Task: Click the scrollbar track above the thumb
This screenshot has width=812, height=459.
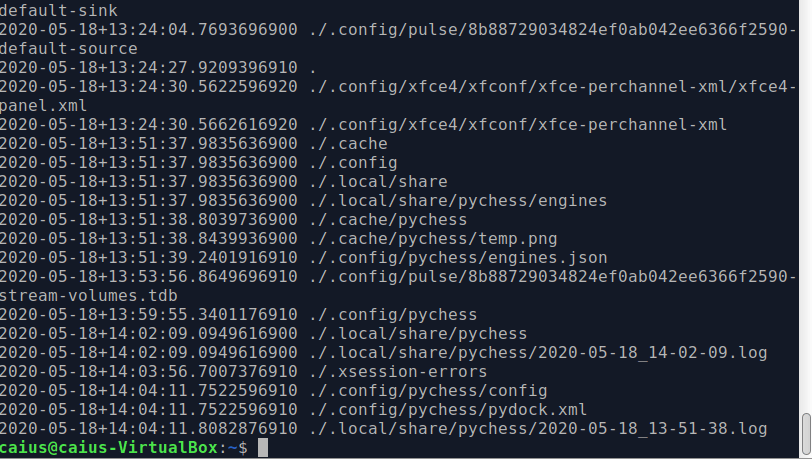Action: [x=805, y=200]
